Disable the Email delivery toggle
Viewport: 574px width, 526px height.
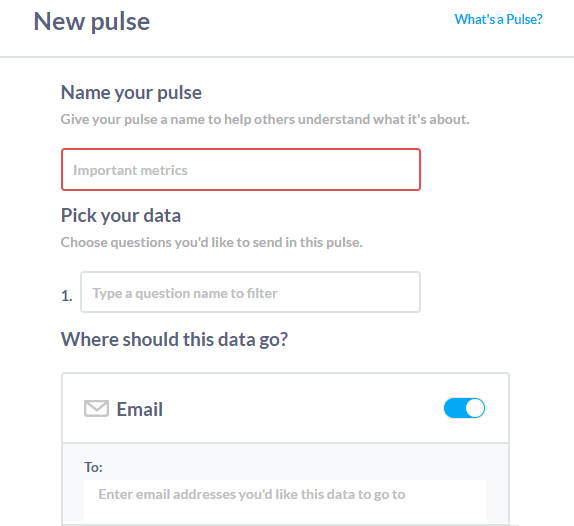(x=464, y=408)
